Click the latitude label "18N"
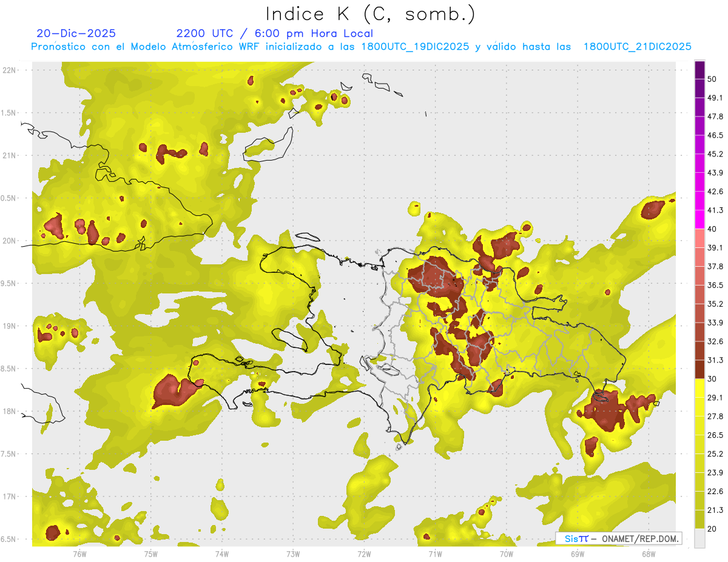 point(10,411)
